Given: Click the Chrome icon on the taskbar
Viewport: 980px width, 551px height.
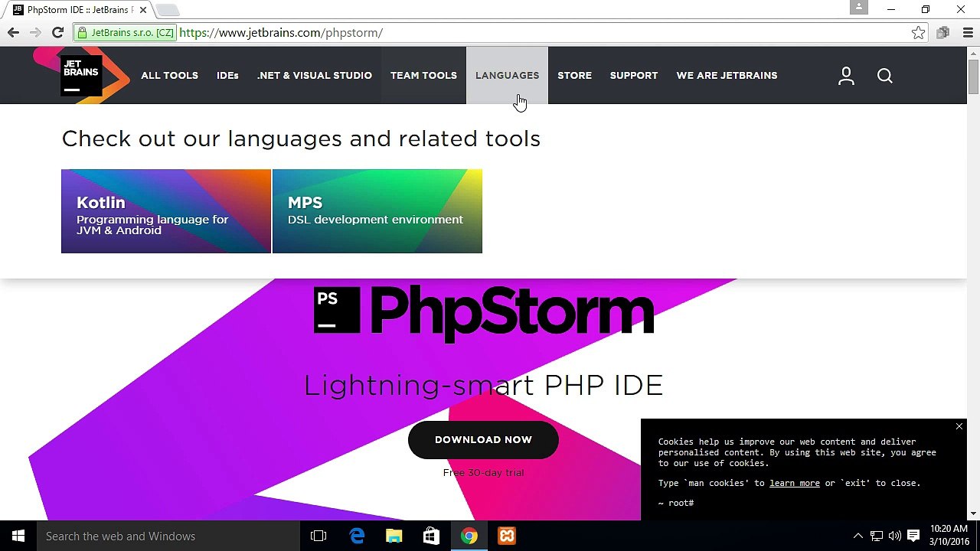Looking at the screenshot, I should coord(469,536).
